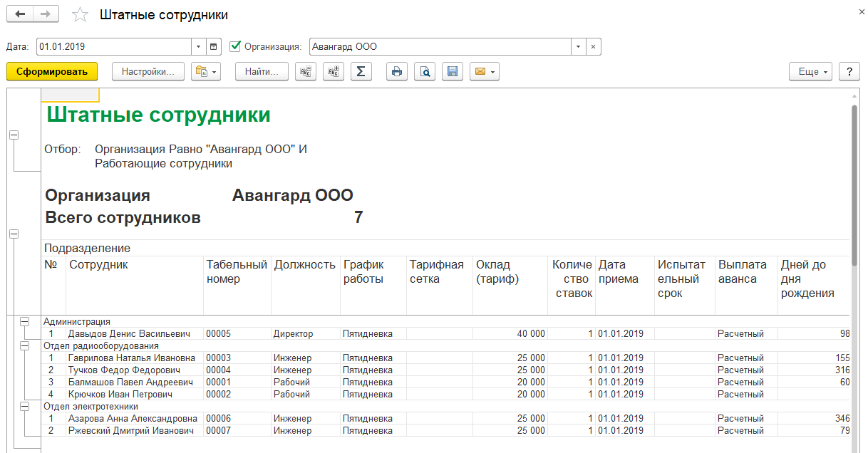
Task: Open report variants selection menu
Action: coord(206,71)
